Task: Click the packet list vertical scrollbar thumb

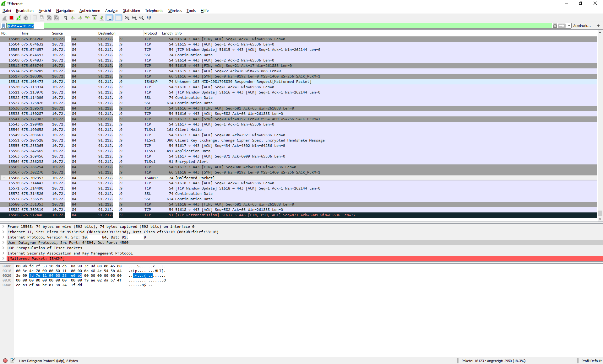Action: pyautogui.click(x=600, y=213)
